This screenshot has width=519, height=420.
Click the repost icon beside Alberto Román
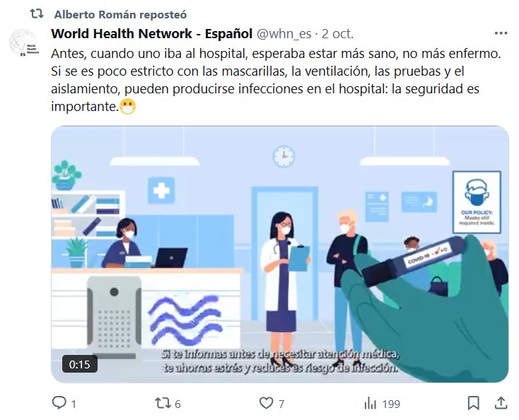coord(36,14)
